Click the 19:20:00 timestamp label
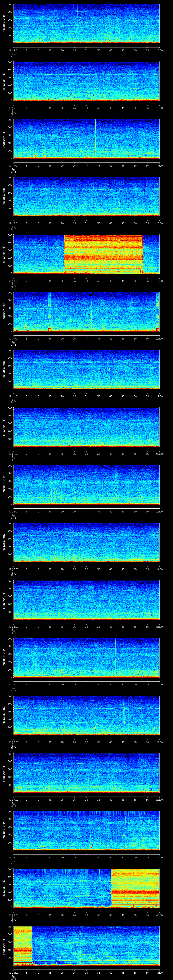173x980 pixels. click(13, 396)
